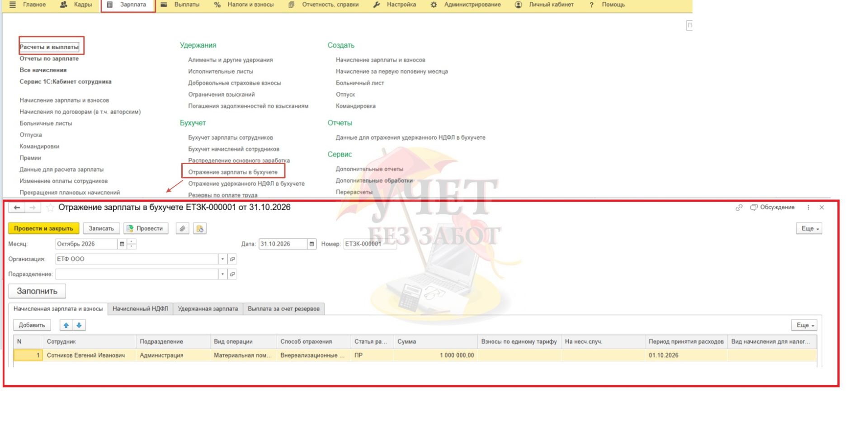Click the Провести button
This screenshot has width=868, height=444.
point(146,228)
